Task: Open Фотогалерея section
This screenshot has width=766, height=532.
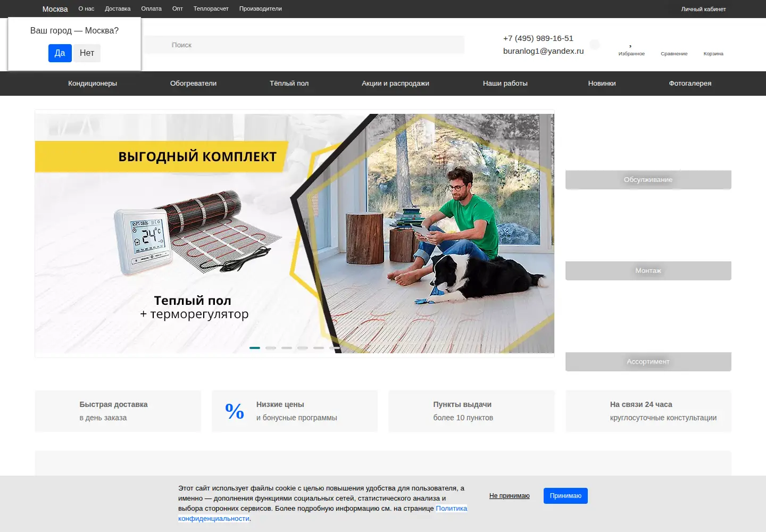Action: (x=690, y=84)
